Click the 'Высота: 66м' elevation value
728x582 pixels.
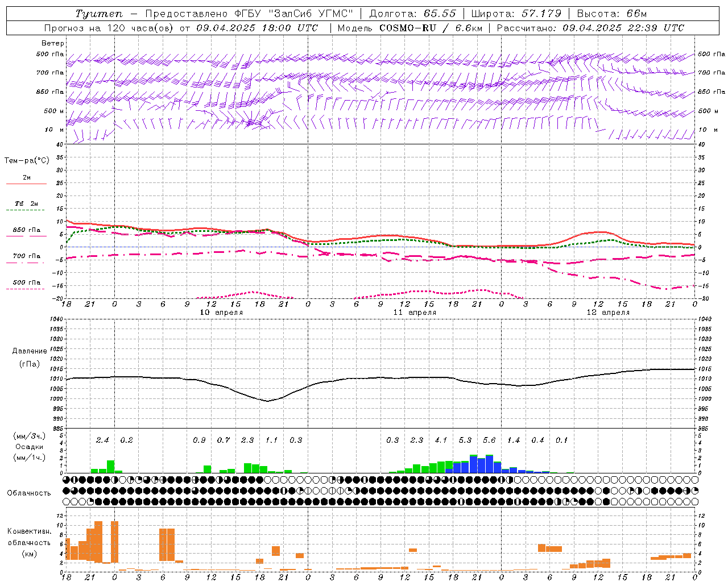pos(612,14)
